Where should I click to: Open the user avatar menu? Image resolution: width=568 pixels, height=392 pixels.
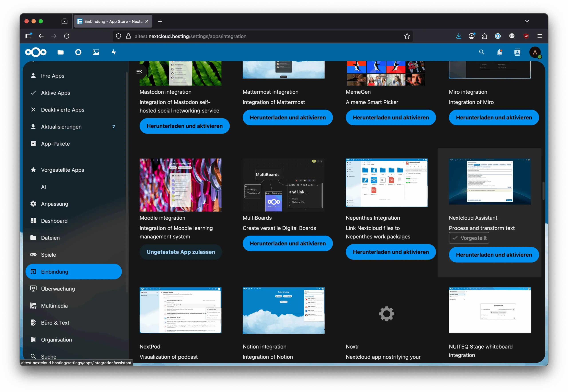pyautogui.click(x=535, y=52)
